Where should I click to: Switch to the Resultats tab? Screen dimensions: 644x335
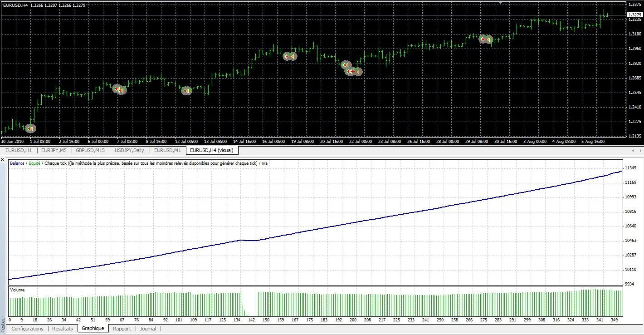click(62, 329)
